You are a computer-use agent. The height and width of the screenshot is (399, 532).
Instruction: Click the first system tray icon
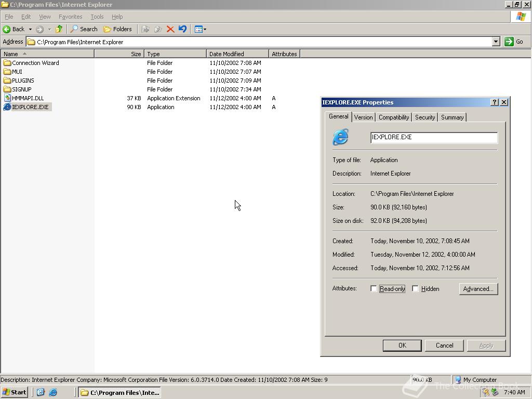tap(486, 393)
